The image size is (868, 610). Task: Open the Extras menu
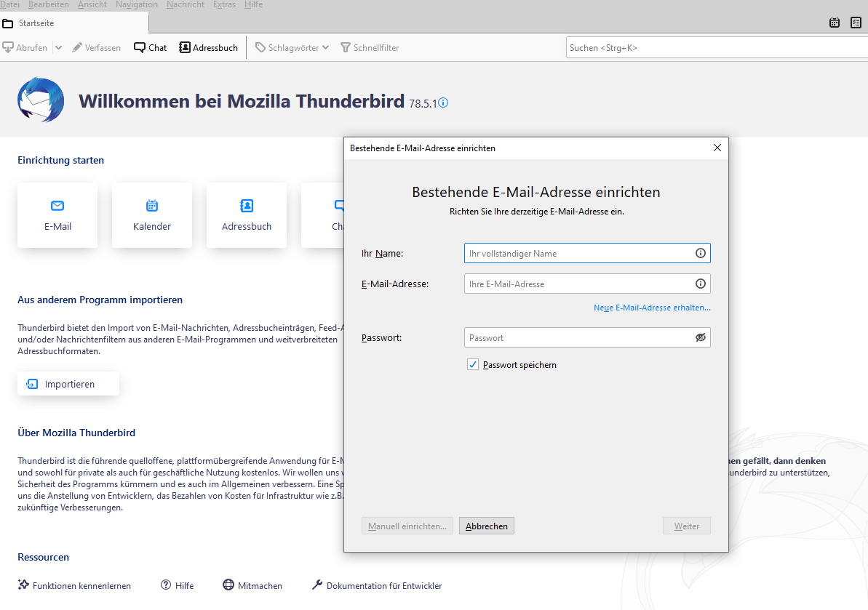(224, 4)
